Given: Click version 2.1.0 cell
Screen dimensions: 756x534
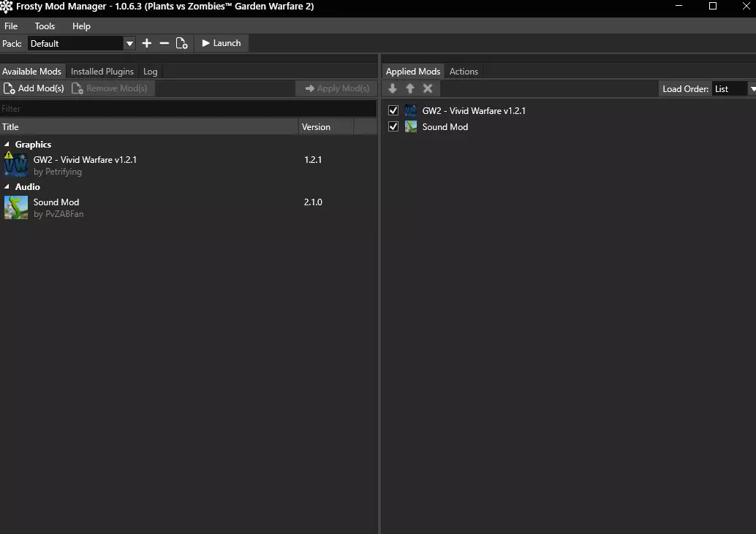Looking at the screenshot, I should 313,202.
